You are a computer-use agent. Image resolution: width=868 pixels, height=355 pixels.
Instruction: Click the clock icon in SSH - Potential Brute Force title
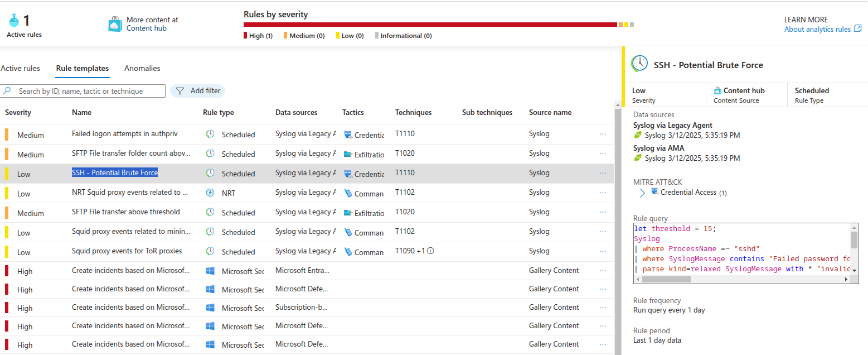click(639, 64)
